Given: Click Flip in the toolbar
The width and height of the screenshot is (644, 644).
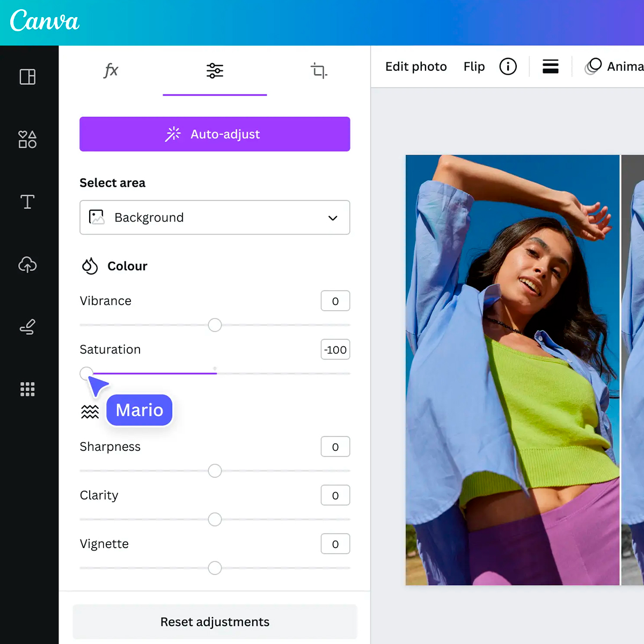Looking at the screenshot, I should pos(474,67).
